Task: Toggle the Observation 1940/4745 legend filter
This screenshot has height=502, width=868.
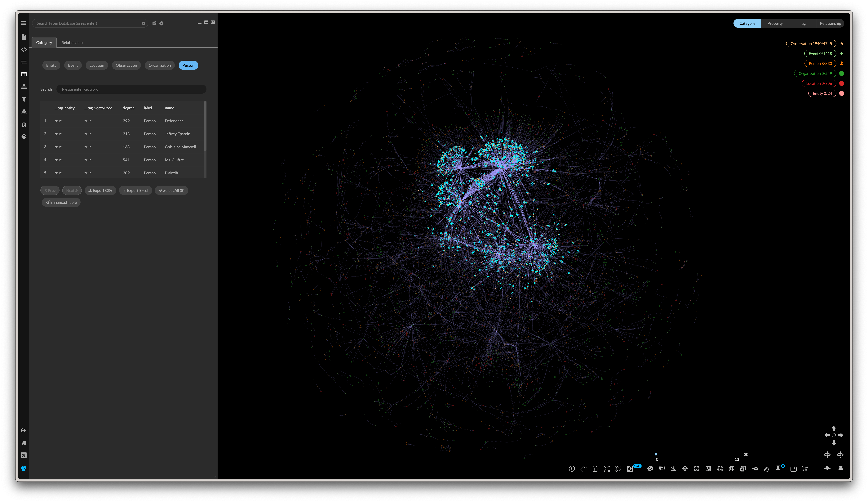Action: tap(811, 44)
